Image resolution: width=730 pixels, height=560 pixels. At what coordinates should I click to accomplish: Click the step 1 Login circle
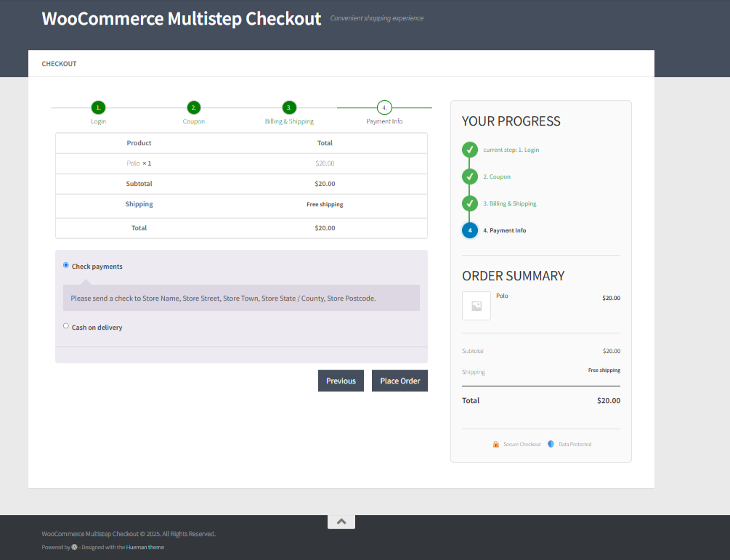(98, 107)
